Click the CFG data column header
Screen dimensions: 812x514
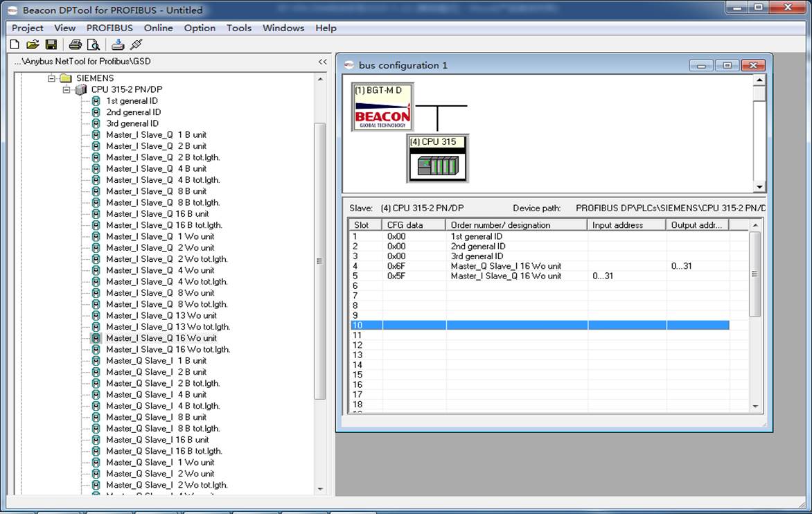(414, 225)
